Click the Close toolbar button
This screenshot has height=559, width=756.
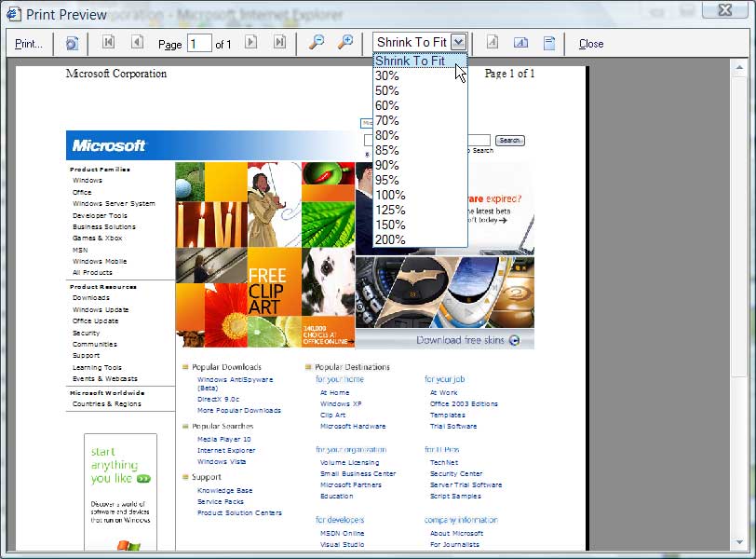click(591, 44)
